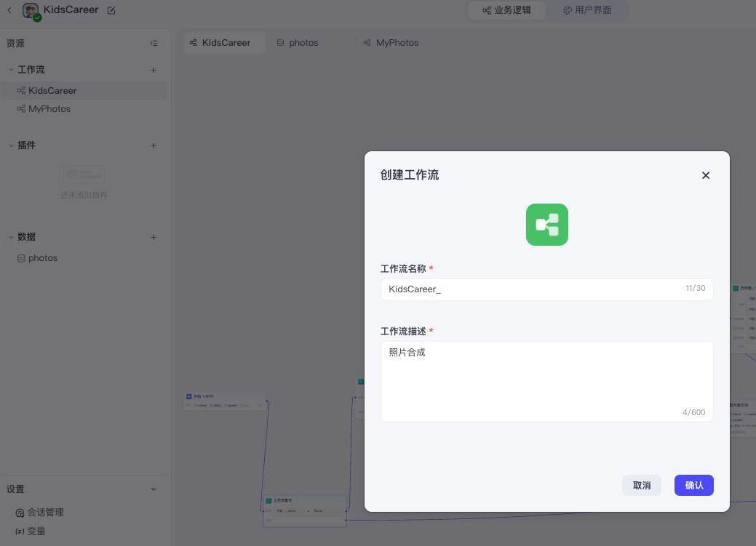Add new data with the 数据 plus icon
This screenshot has height=546, width=756.
(x=154, y=236)
